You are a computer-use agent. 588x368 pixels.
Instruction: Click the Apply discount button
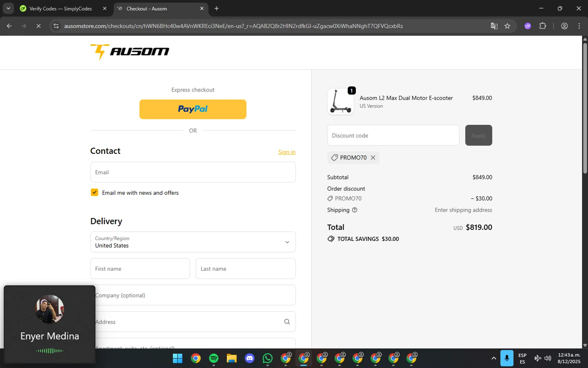click(479, 135)
